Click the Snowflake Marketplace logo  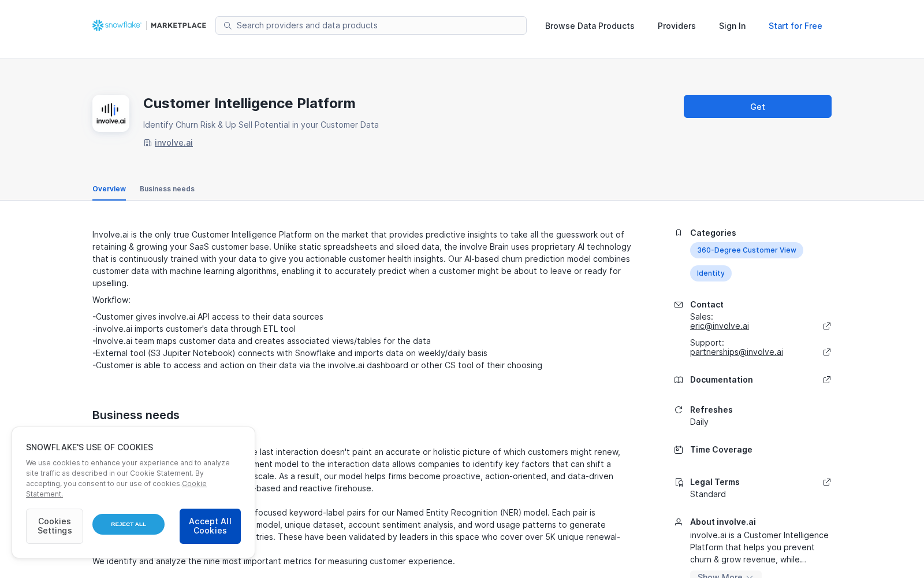click(149, 25)
